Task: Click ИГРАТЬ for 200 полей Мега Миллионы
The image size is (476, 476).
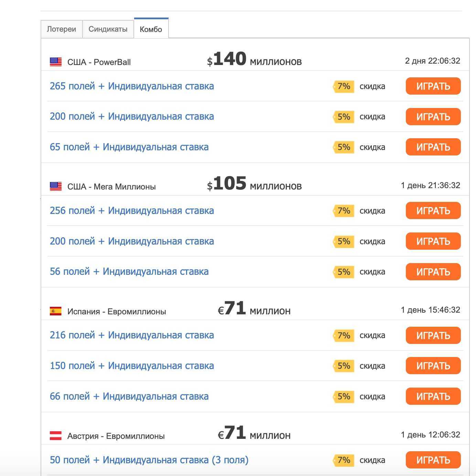Action: click(433, 241)
